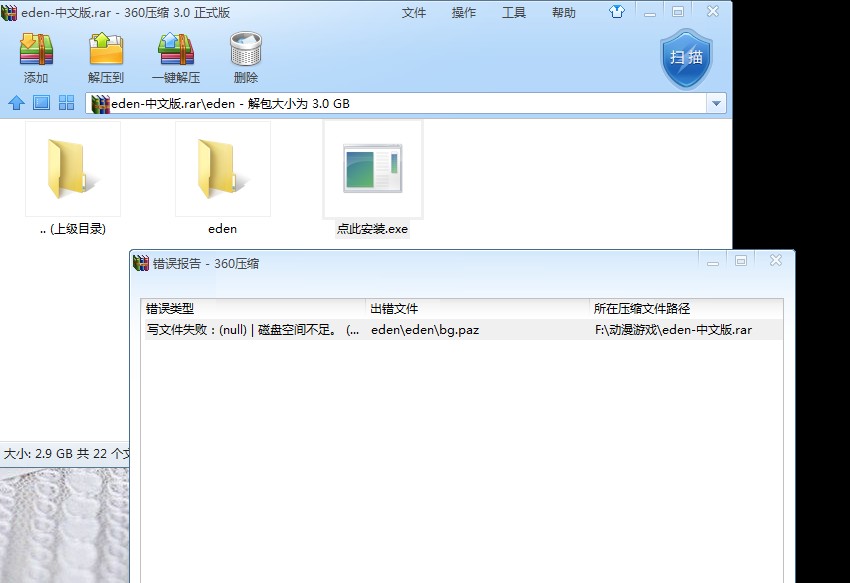The height and width of the screenshot is (583, 850).
Task: Open the 工具 menu
Action: click(x=513, y=12)
